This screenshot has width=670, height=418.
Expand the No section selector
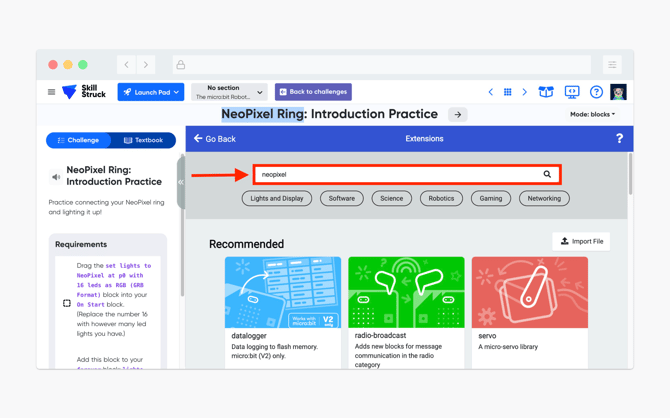(229, 92)
